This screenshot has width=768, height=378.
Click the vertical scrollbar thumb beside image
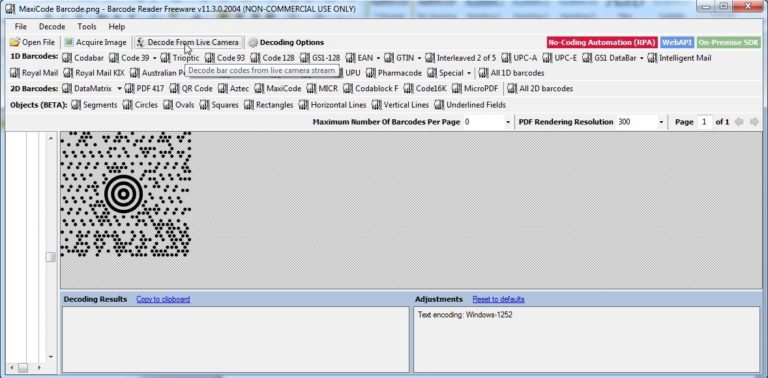[50, 258]
